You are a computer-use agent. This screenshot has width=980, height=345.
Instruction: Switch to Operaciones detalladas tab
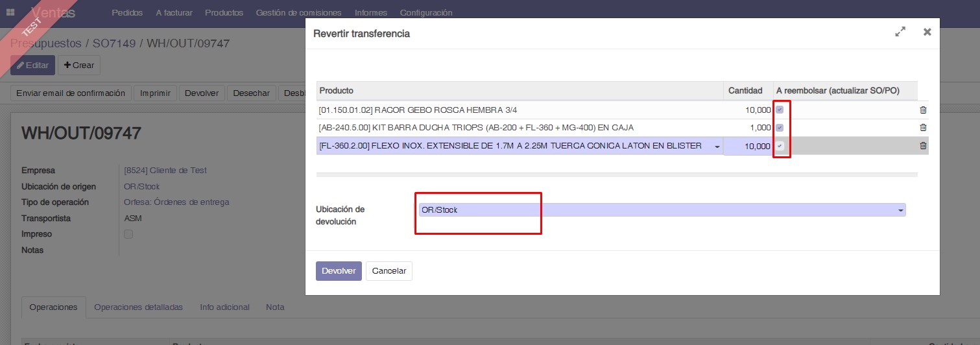(x=138, y=307)
